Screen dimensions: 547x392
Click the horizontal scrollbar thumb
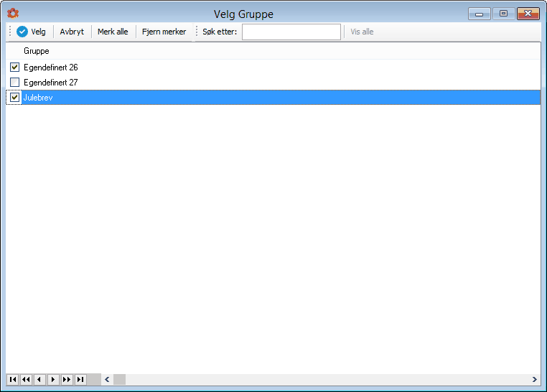(x=119, y=380)
